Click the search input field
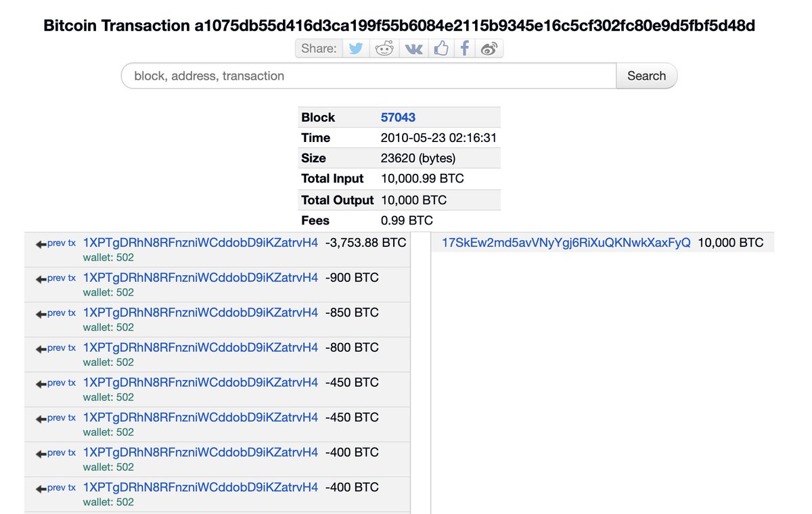 click(x=369, y=76)
